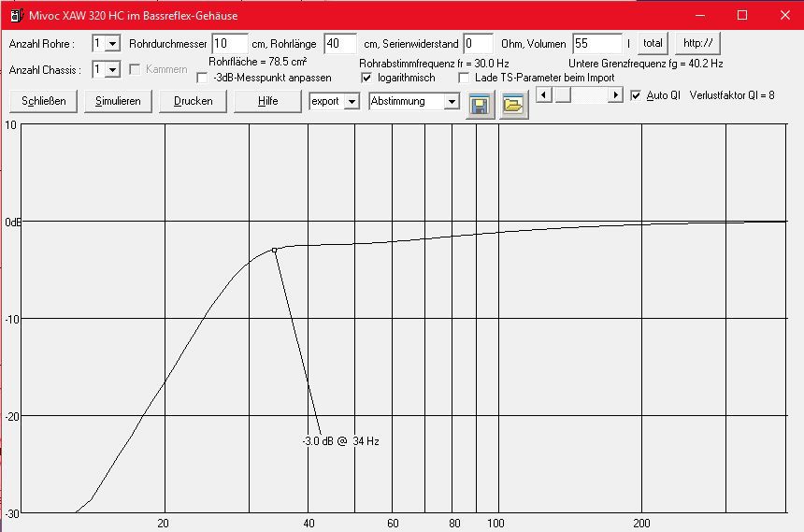Maximize the window
The image size is (804, 532).
click(x=742, y=15)
